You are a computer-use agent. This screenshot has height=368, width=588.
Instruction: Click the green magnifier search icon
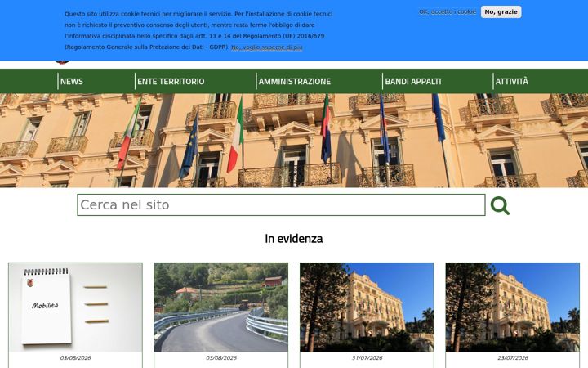click(500, 205)
